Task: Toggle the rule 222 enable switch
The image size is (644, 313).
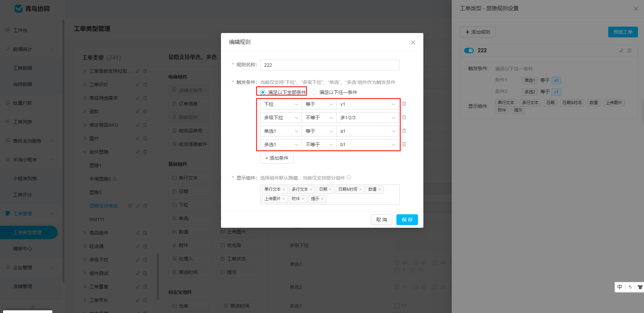Action: point(469,51)
